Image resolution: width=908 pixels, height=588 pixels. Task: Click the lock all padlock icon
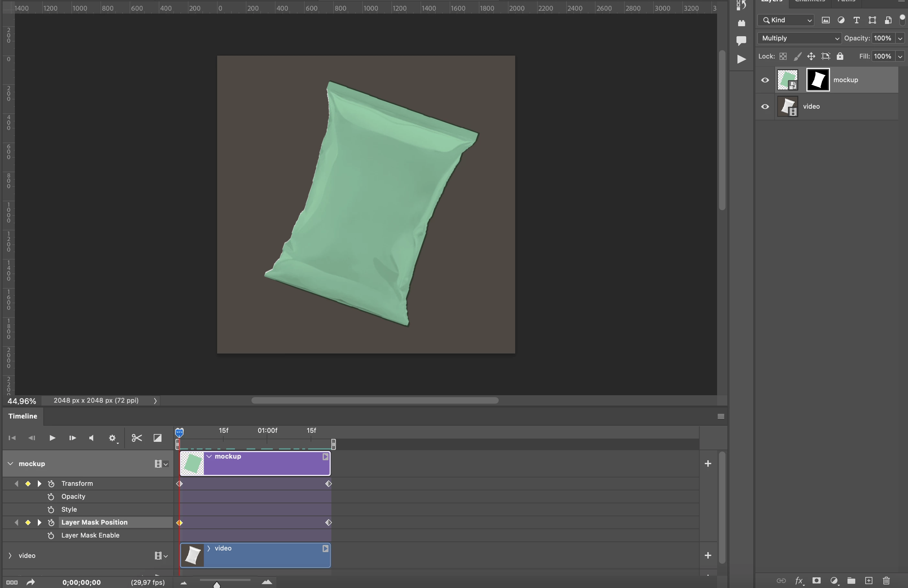(840, 56)
